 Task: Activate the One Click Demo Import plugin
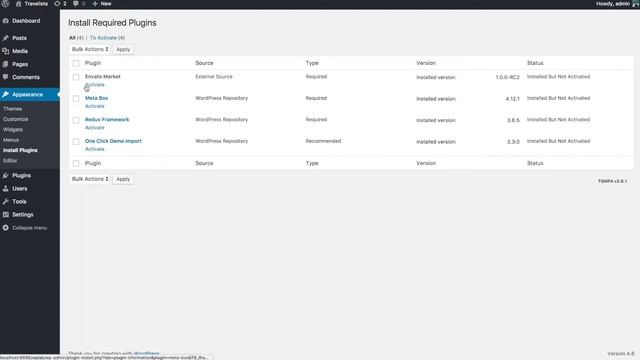pos(95,149)
